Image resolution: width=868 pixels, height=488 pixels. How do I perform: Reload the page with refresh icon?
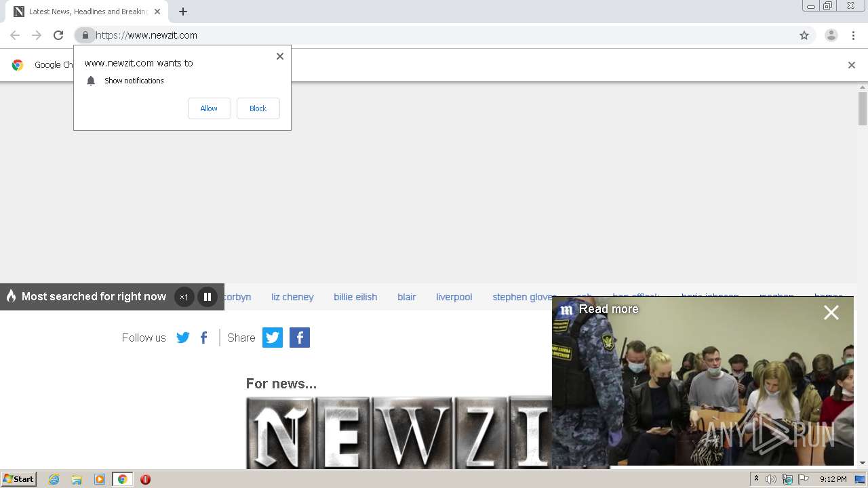(58, 35)
